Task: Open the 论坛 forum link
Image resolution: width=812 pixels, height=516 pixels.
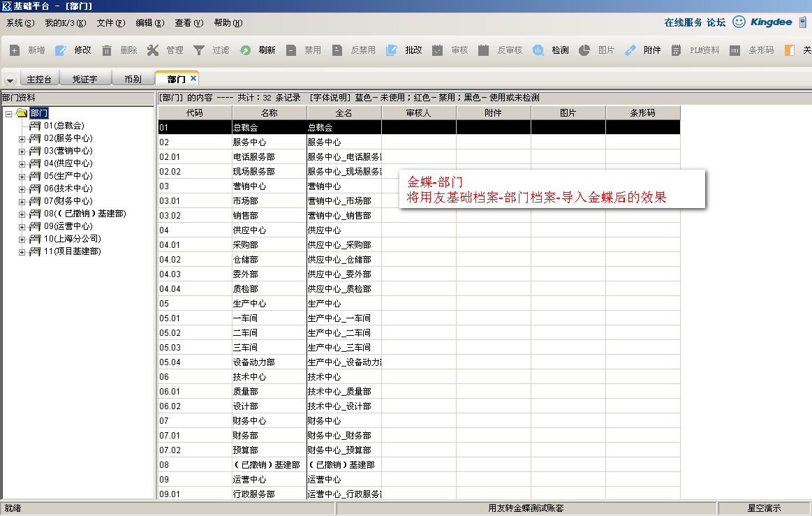Action: pyautogui.click(x=716, y=22)
